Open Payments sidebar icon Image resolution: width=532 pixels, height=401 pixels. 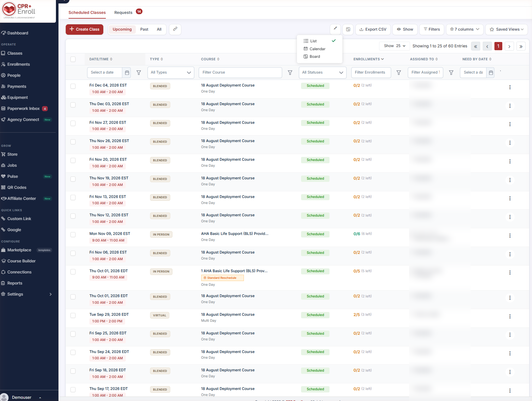click(3, 86)
